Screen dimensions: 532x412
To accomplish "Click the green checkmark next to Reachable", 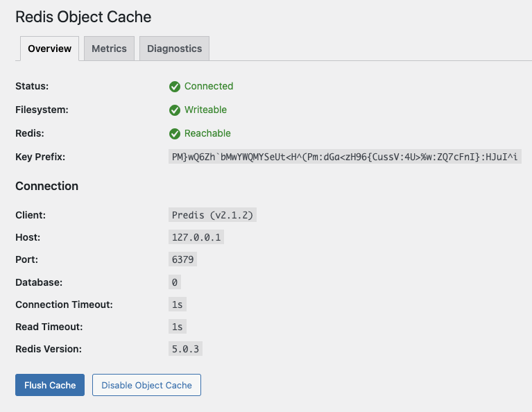I will click(175, 134).
